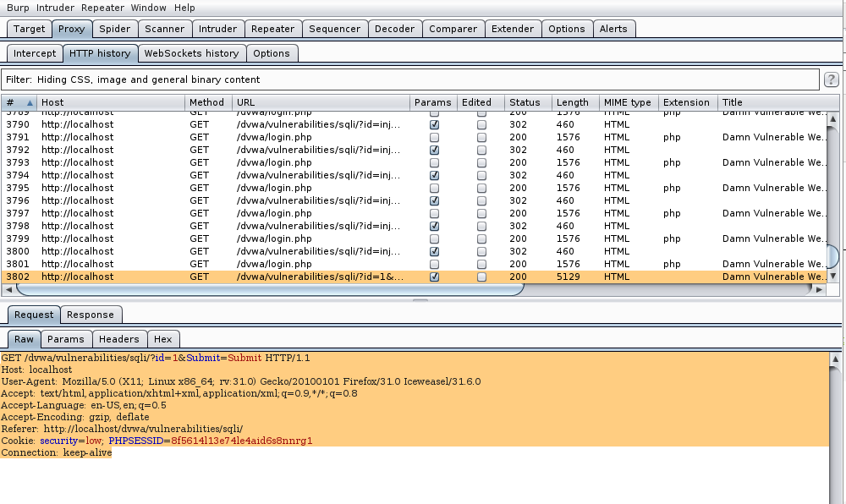This screenshot has width=846, height=504.
Task: Switch to the Intruder tool tab
Action: pos(217,29)
